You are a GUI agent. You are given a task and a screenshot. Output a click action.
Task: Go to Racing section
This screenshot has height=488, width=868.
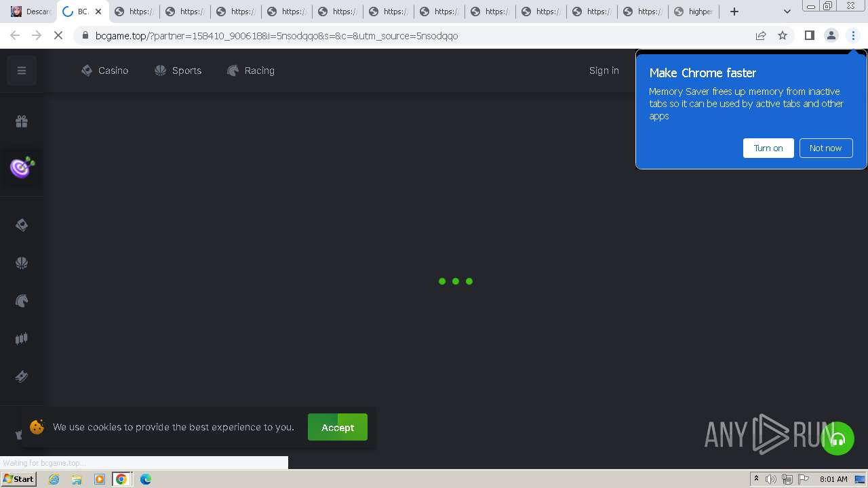(x=251, y=70)
